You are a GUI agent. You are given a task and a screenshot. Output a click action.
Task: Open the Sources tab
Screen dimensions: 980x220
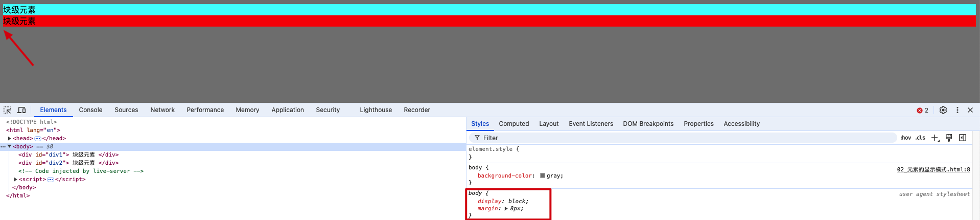(x=126, y=110)
